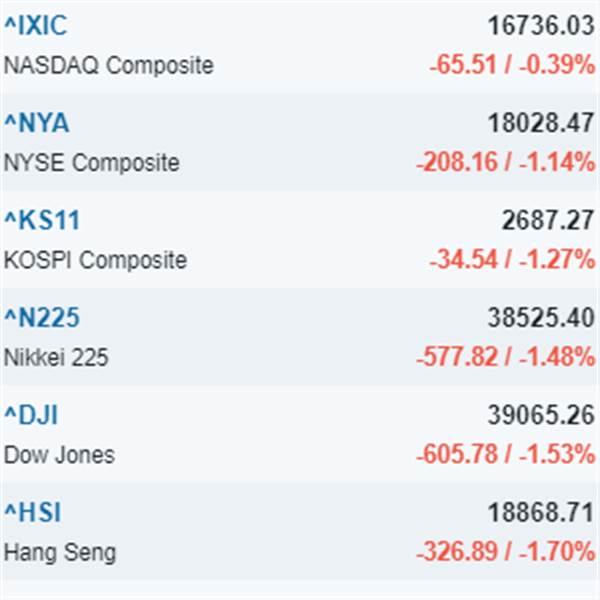Viewport: 600px width, 600px height.
Task: Click the NYSE Composite name
Action: (x=92, y=163)
